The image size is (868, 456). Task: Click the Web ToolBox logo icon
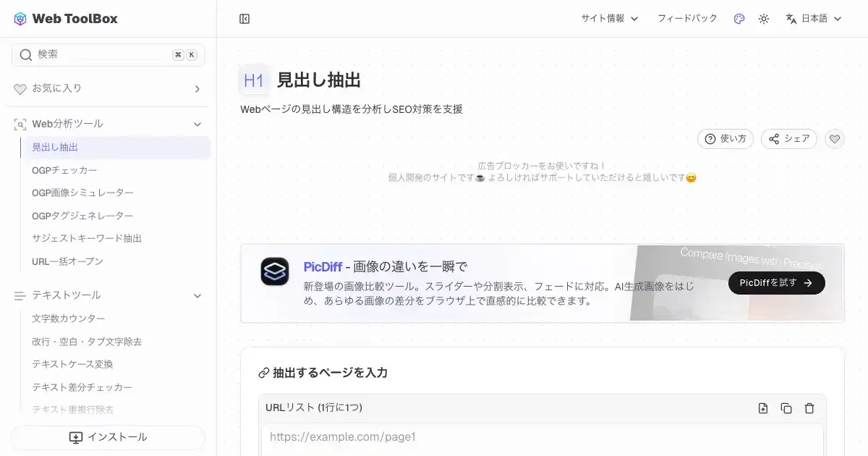(x=20, y=19)
